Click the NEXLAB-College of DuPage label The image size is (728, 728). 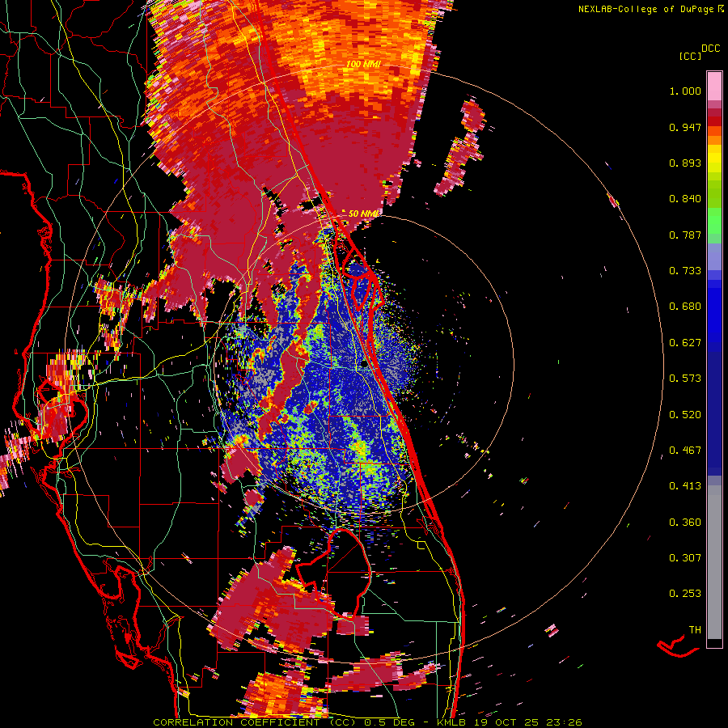click(x=645, y=9)
